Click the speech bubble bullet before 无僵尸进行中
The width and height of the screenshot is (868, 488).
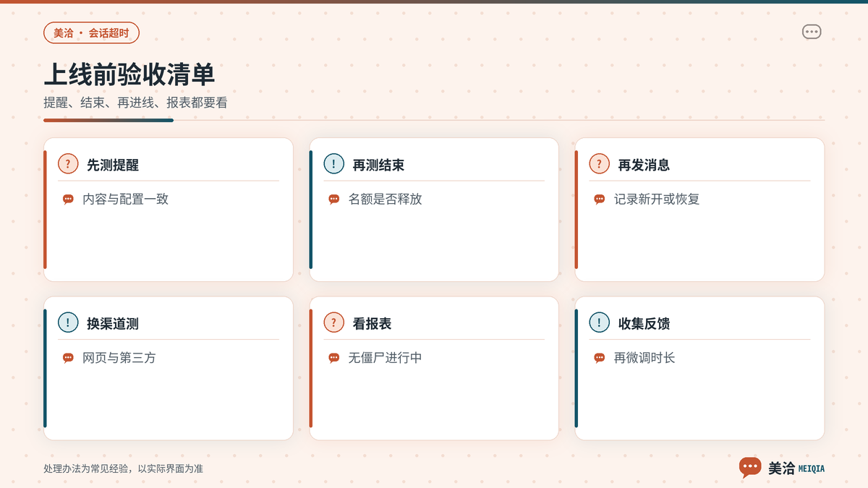point(333,358)
